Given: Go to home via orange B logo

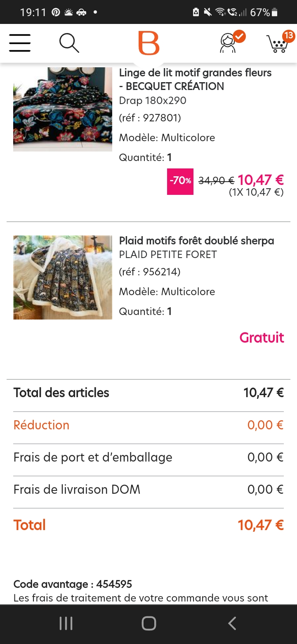Looking at the screenshot, I should (148, 43).
